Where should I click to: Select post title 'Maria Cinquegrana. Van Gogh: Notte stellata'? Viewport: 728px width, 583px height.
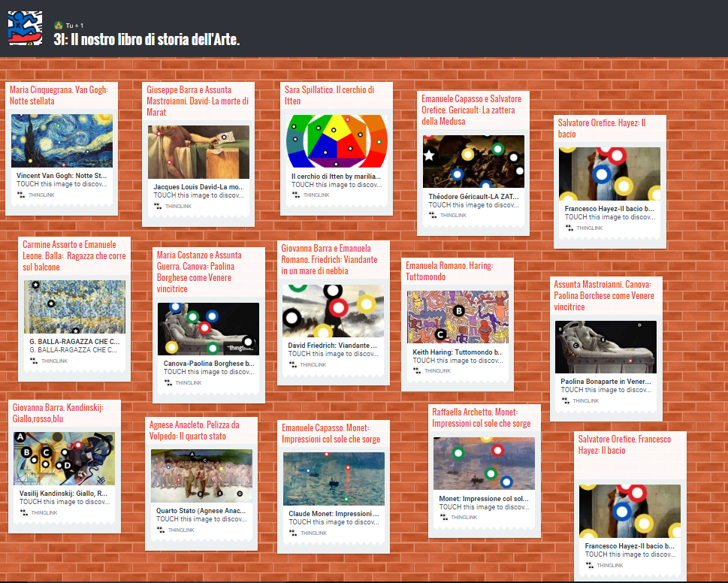[59, 95]
